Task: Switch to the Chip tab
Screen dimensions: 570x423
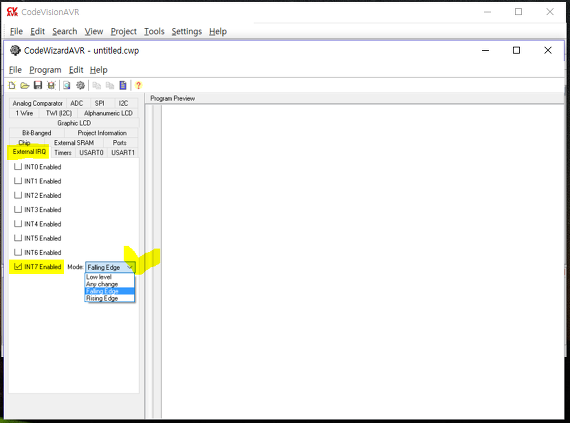Action: tap(24, 142)
